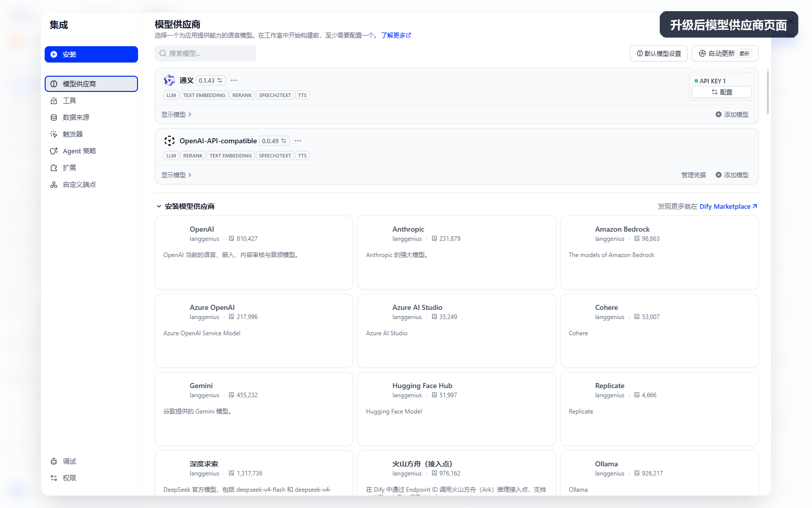The image size is (812, 508).
Task: Open the Replicate provider card
Action: pyautogui.click(x=659, y=409)
